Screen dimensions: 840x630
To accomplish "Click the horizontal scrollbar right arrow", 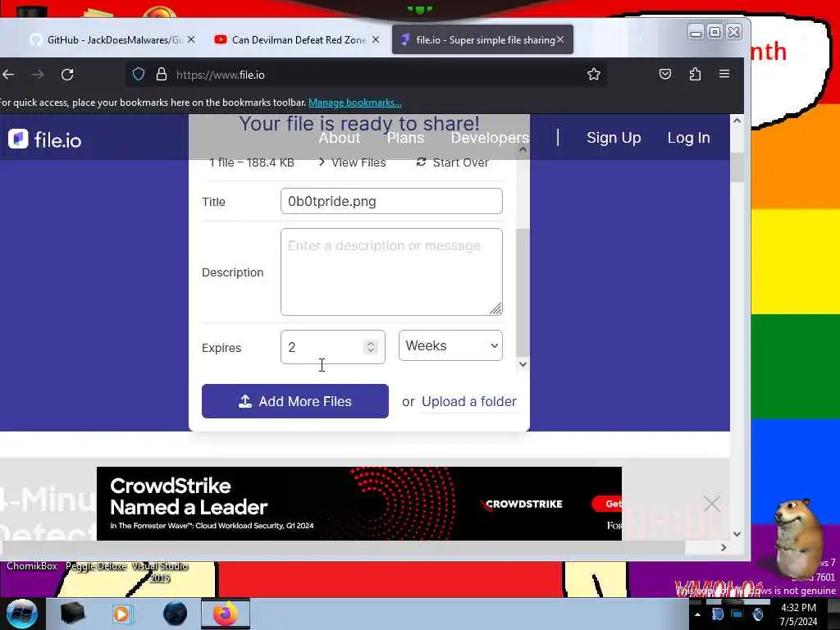I will coord(724,547).
